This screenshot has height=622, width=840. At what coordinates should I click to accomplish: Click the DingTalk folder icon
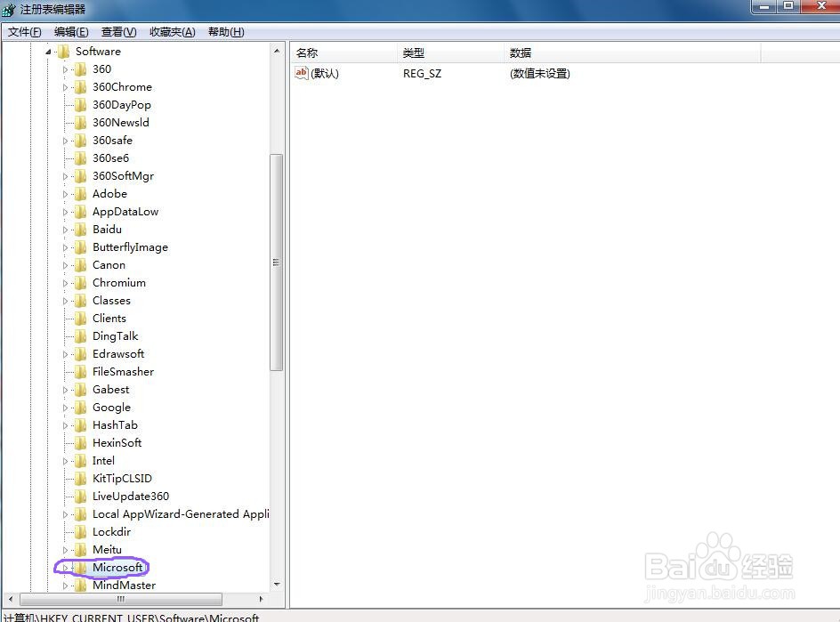coord(80,336)
